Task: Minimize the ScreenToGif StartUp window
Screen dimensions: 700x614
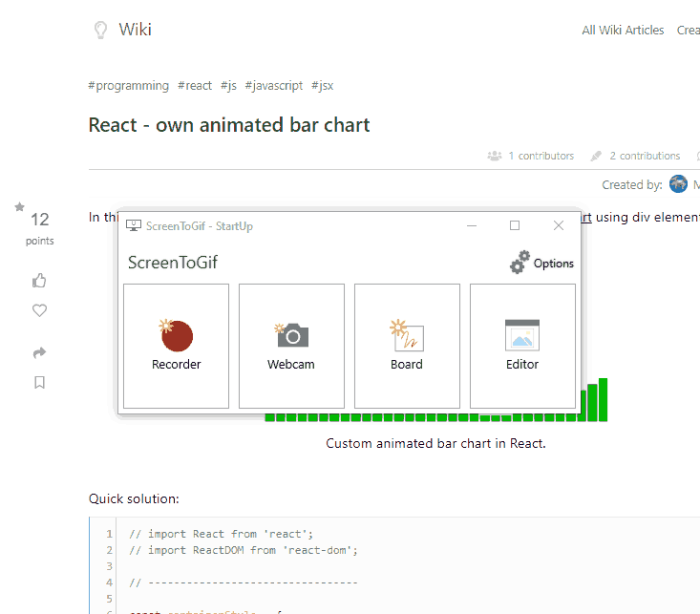Action: click(472, 226)
